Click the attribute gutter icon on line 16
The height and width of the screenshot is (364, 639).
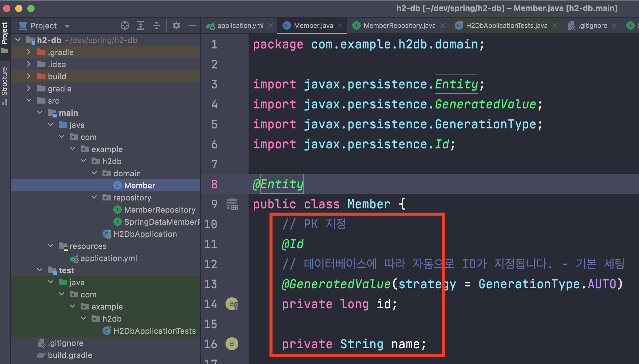tap(232, 344)
